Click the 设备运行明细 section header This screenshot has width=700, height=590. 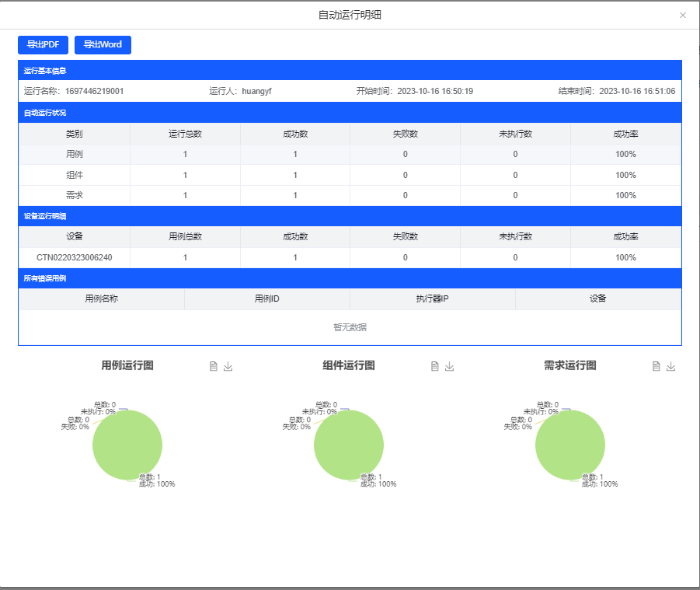[45, 216]
